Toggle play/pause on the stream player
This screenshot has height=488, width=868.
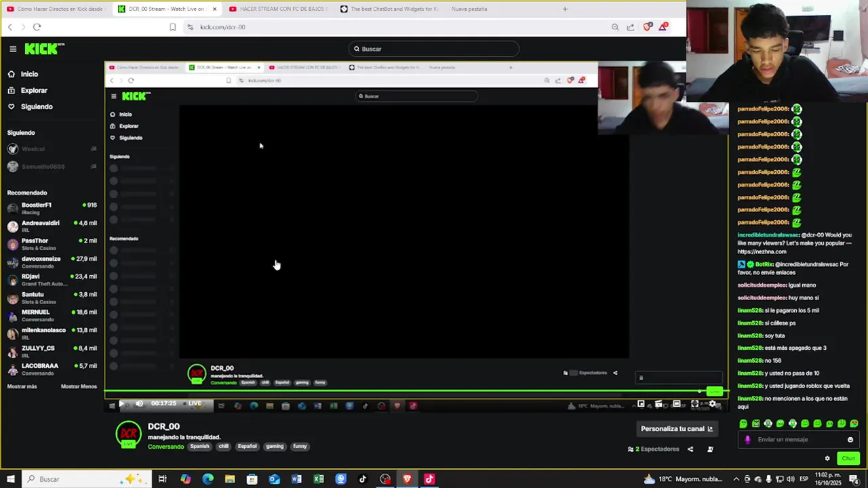pos(121,404)
